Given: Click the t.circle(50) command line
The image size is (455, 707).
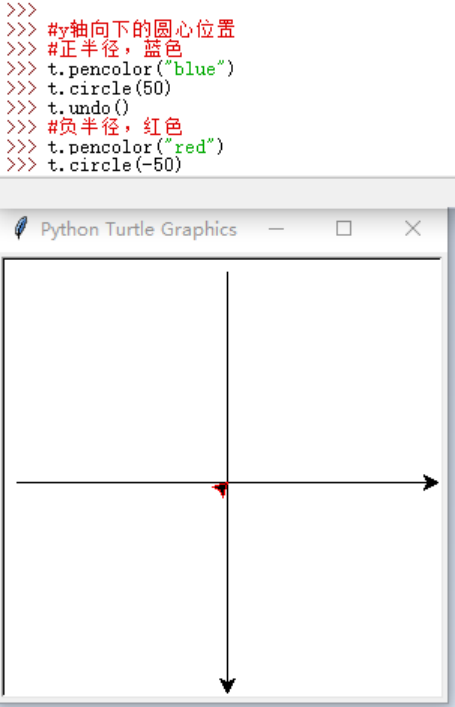Looking at the screenshot, I should tap(110, 88).
